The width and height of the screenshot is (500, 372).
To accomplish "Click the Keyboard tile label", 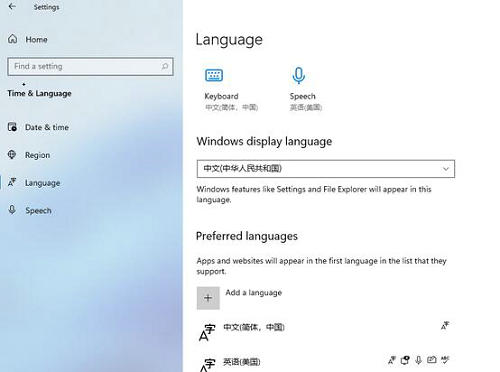I will (221, 96).
